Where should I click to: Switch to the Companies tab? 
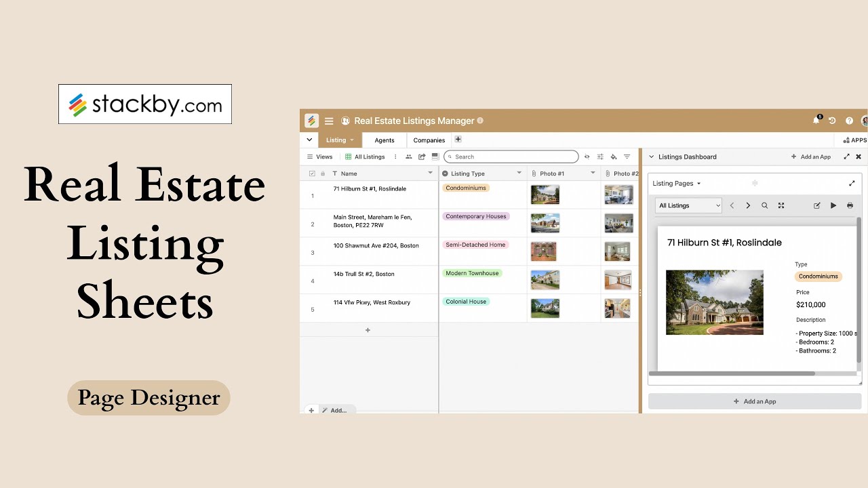pyautogui.click(x=429, y=140)
